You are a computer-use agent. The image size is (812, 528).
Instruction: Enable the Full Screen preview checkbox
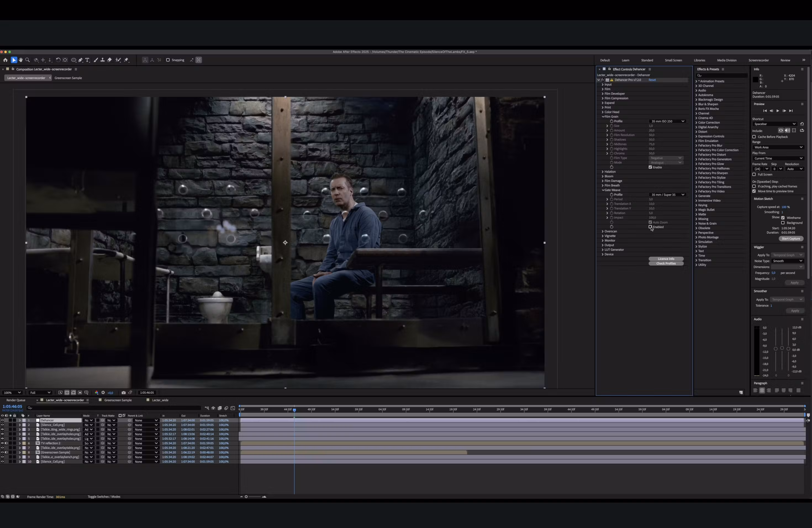pos(754,174)
